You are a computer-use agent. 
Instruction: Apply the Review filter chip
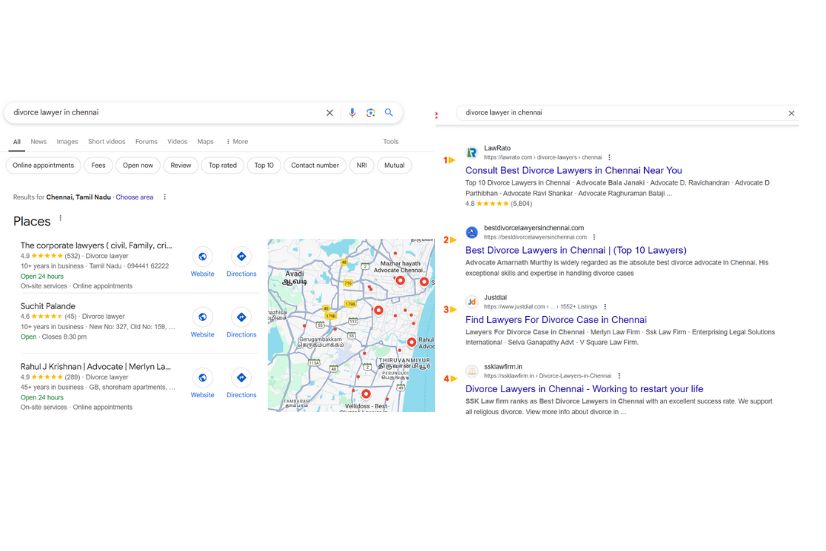click(181, 165)
